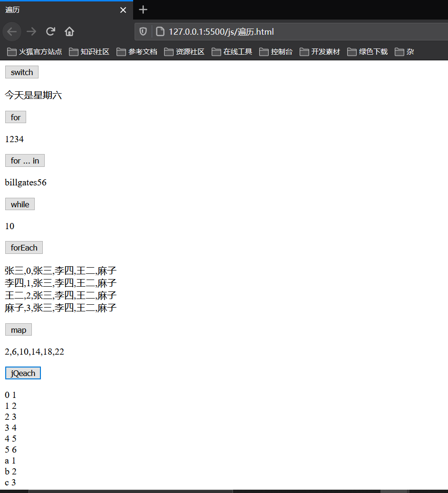The height and width of the screenshot is (493, 448).
Task: Select the 遍历 browser tab
Action: [57, 10]
